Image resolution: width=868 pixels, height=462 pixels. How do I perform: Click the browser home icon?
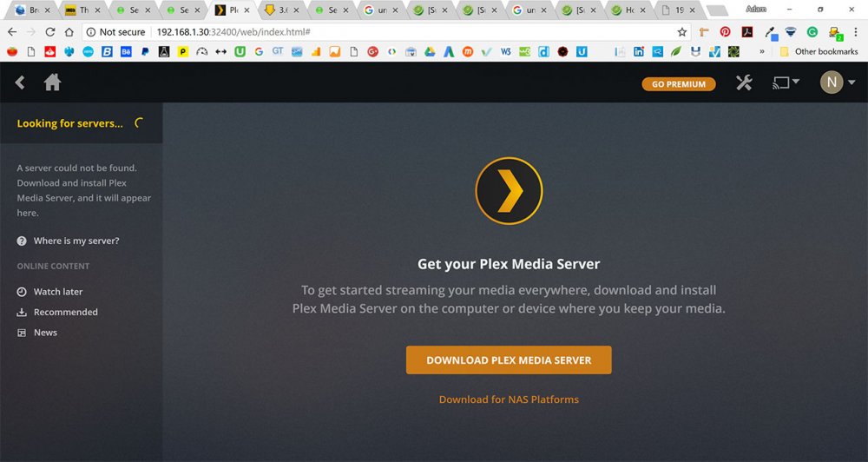click(x=69, y=32)
